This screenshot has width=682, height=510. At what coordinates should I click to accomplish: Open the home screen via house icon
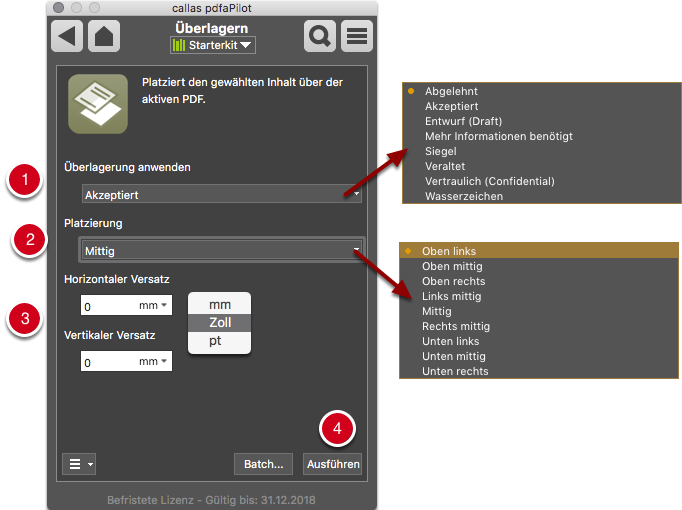click(104, 36)
